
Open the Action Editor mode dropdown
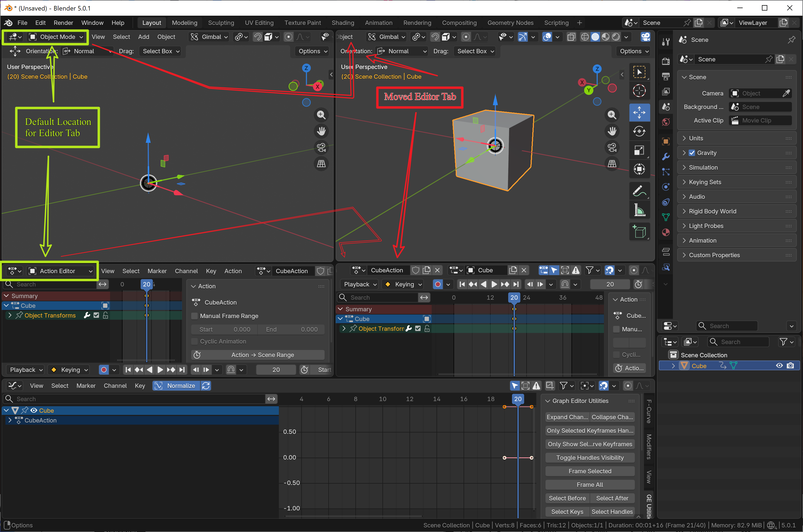coord(61,271)
